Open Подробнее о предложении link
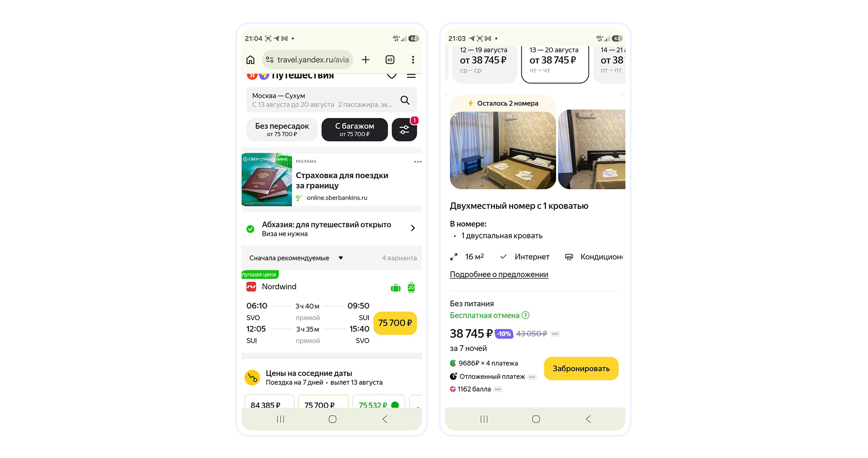 pos(499,274)
